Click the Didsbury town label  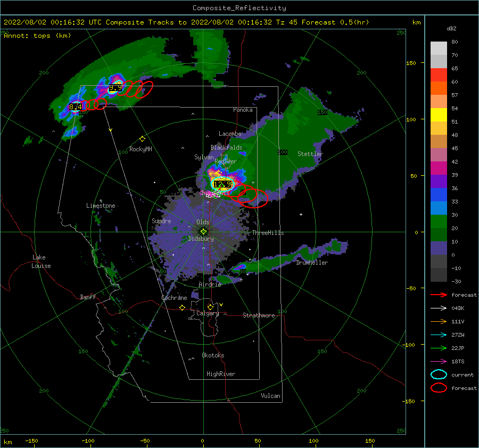[x=201, y=239]
